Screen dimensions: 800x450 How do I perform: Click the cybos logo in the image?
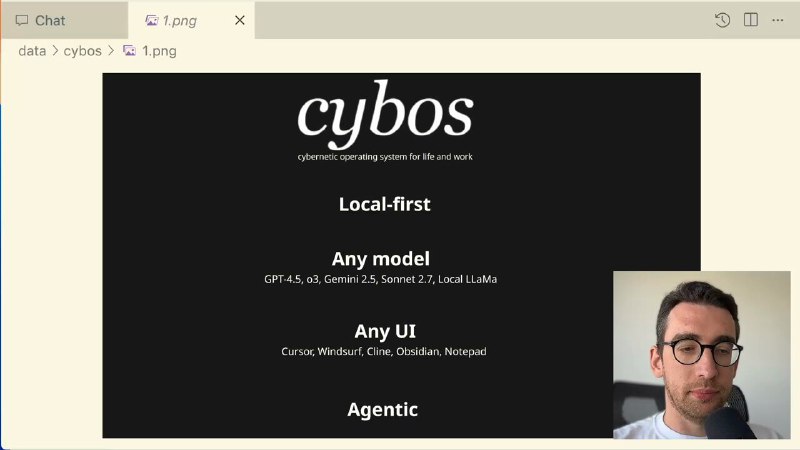point(386,115)
